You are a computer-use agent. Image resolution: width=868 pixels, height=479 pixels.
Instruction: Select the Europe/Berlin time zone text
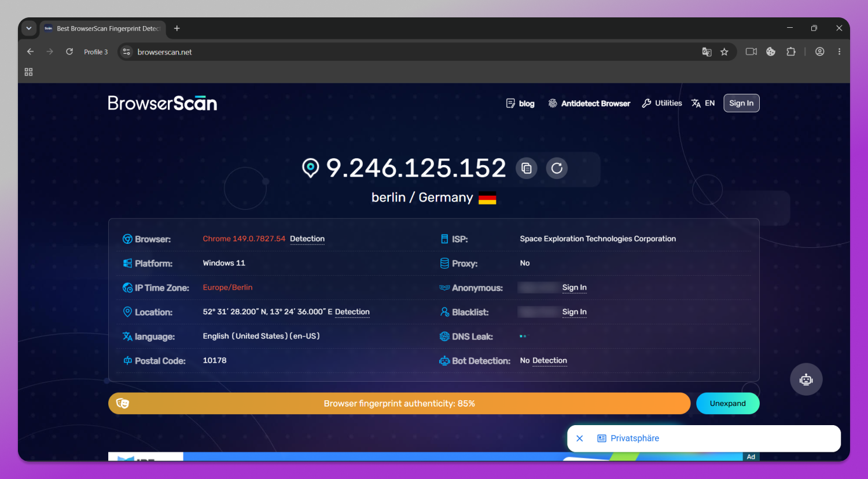pyautogui.click(x=227, y=287)
